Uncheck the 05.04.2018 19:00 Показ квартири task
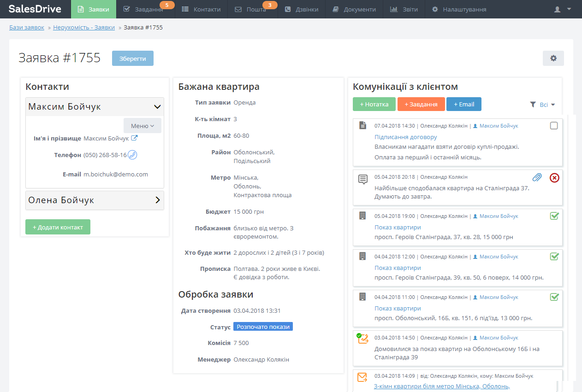This screenshot has height=392, width=582. tap(554, 216)
